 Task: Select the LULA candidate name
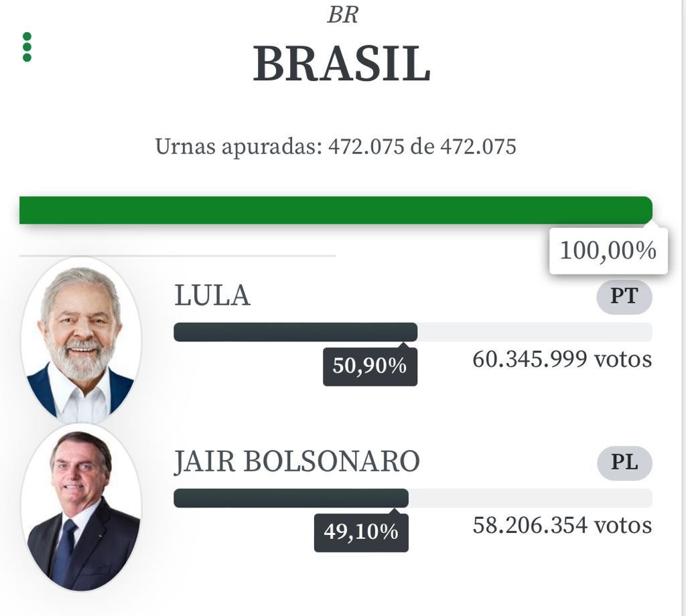(x=212, y=296)
